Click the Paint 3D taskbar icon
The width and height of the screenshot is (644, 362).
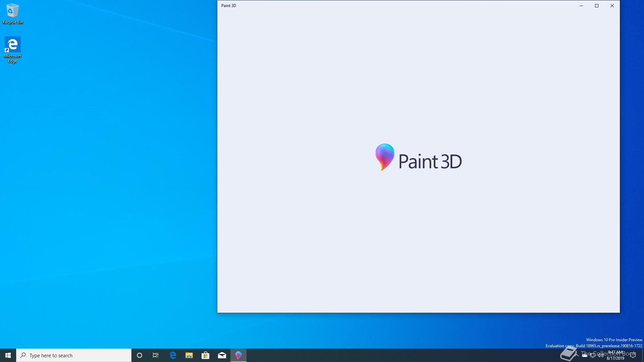point(238,355)
